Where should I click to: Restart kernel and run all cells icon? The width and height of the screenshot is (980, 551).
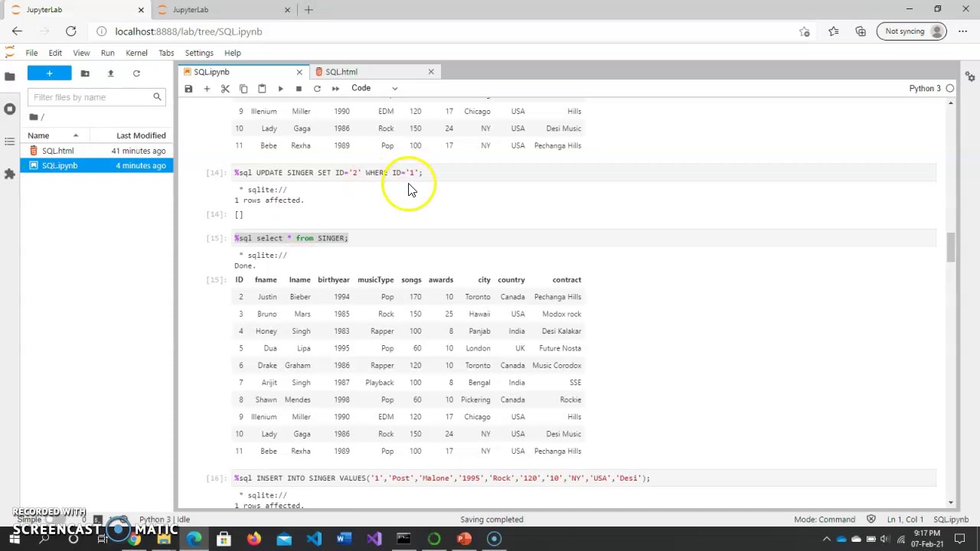click(x=335, y=89)
